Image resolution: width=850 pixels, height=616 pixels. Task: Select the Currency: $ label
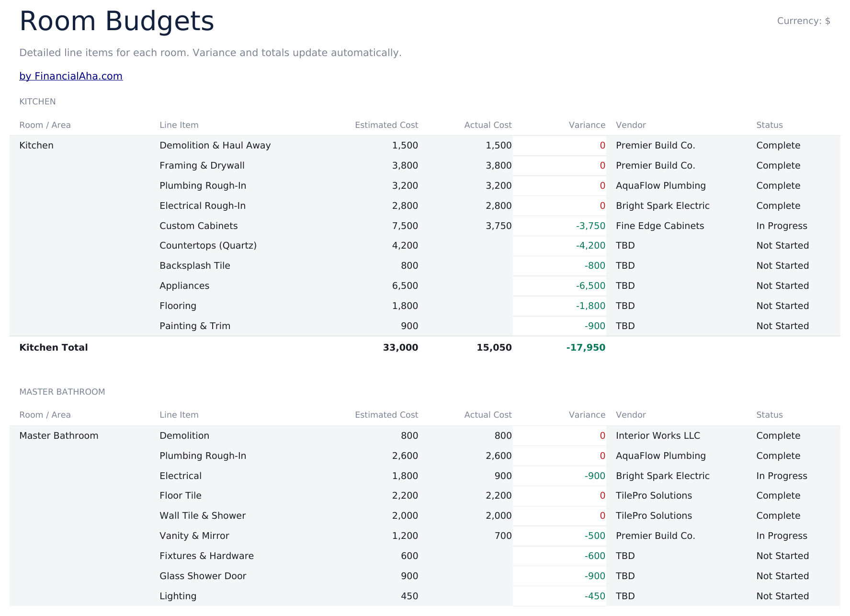804,21
